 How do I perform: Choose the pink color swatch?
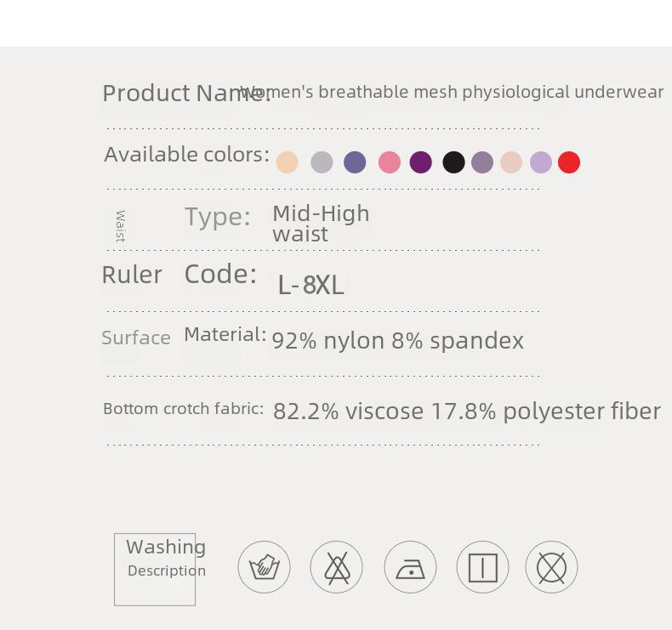click(390, 162)
